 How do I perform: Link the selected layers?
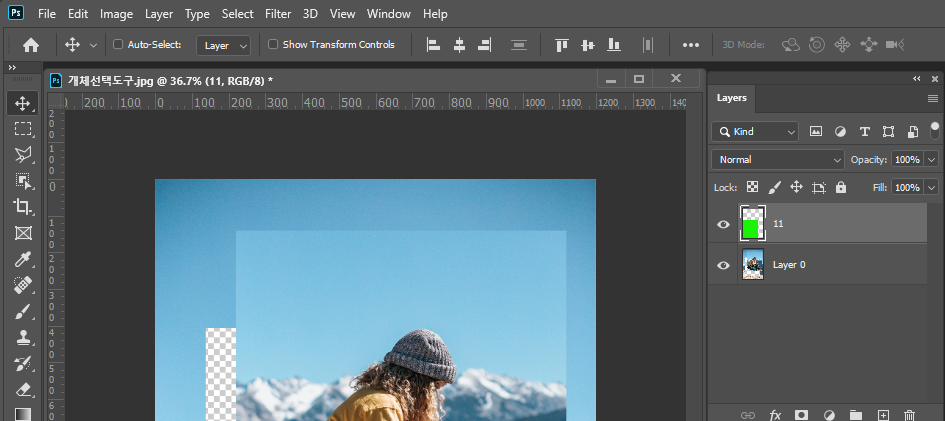coord(747,415)
